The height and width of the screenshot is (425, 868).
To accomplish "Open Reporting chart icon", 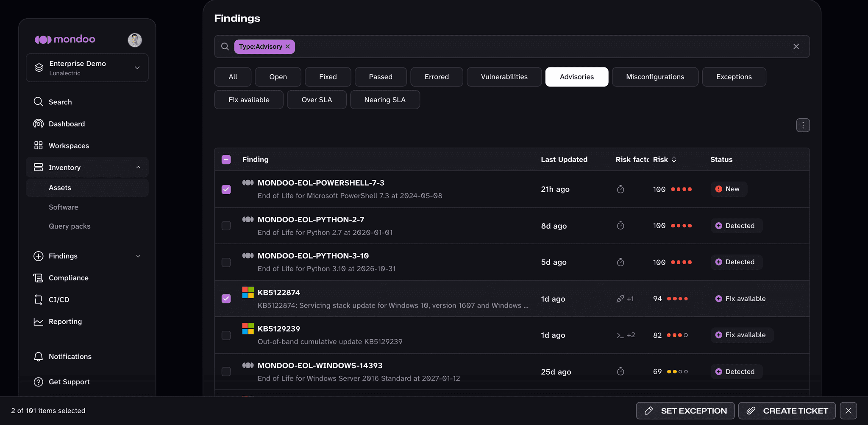I will click(38, 322).
